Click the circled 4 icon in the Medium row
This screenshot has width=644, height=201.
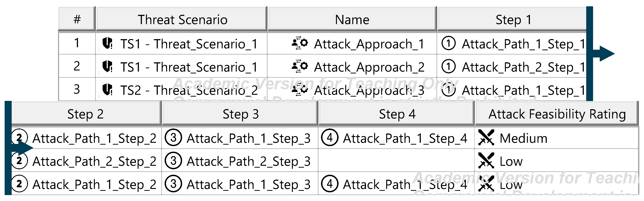coord(330,138)
